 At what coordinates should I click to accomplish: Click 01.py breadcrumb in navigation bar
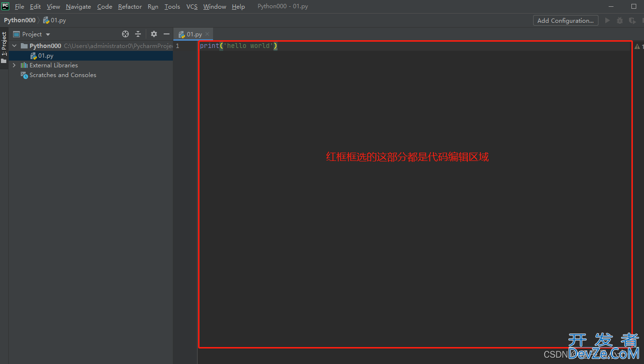click(x=54, y=20)
